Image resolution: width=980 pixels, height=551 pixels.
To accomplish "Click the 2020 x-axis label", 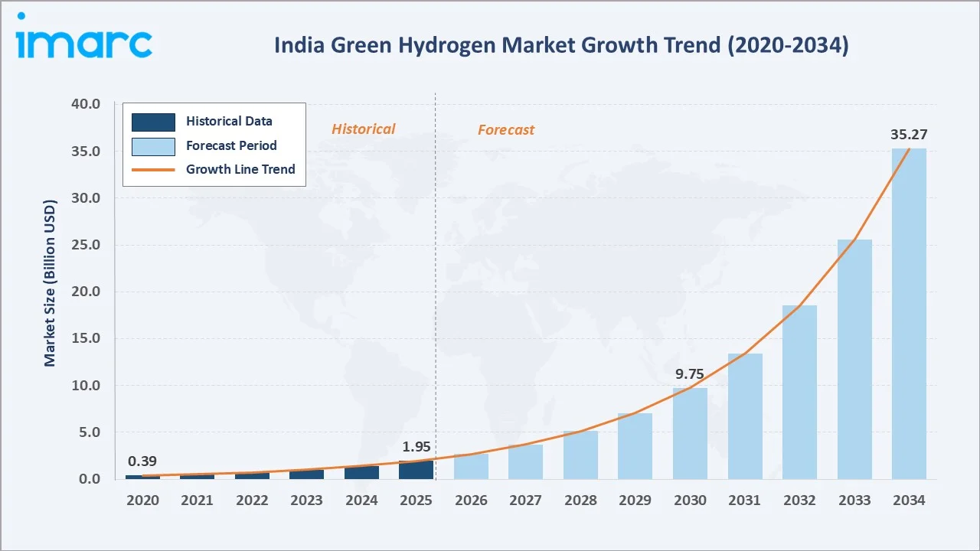I will coord(143,500).
